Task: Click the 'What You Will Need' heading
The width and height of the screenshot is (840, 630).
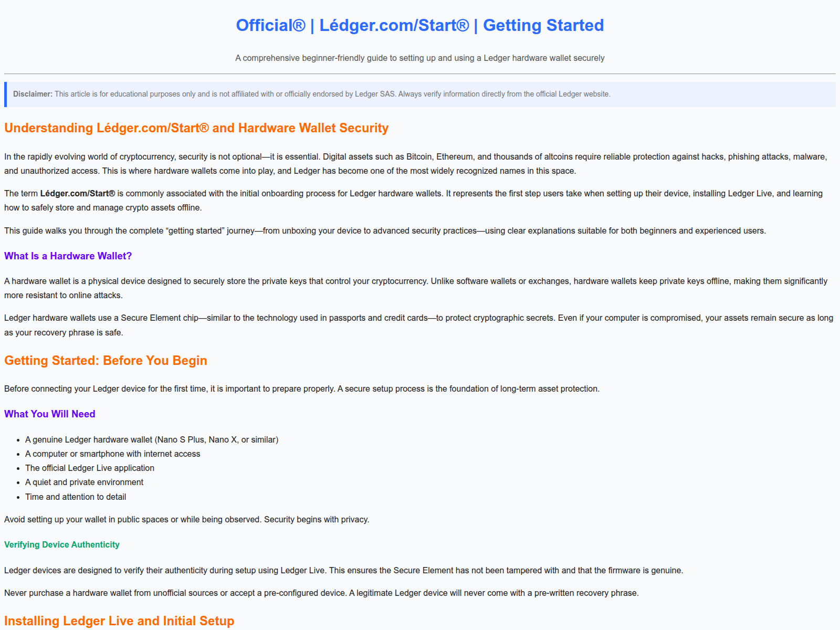Action: pyautogui.click(x=50, y=414)
